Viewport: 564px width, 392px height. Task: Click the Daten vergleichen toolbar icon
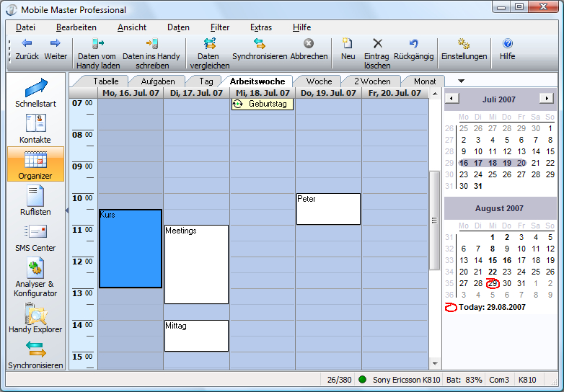[x=208, y=44]
